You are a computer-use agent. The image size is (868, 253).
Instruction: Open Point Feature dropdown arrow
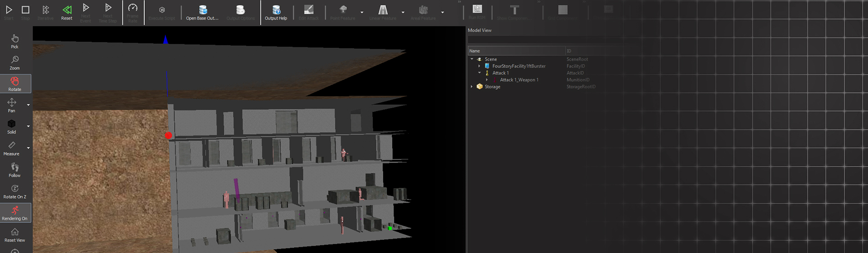(362, 12)
